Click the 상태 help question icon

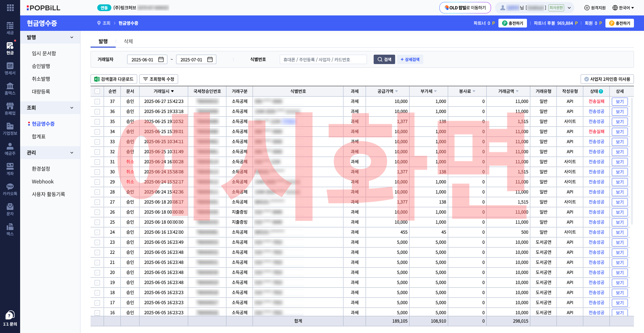[x=601, y=91]
